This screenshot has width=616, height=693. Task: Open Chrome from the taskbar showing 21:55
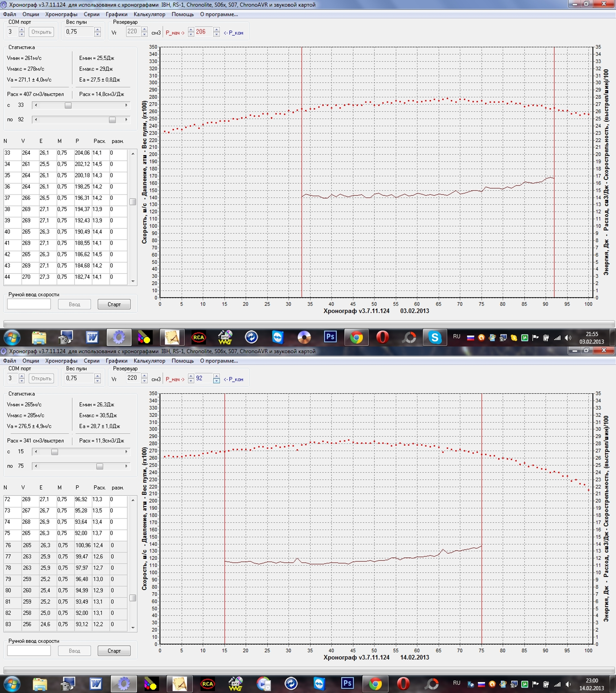pyautogui.click(x=356, y=337)
